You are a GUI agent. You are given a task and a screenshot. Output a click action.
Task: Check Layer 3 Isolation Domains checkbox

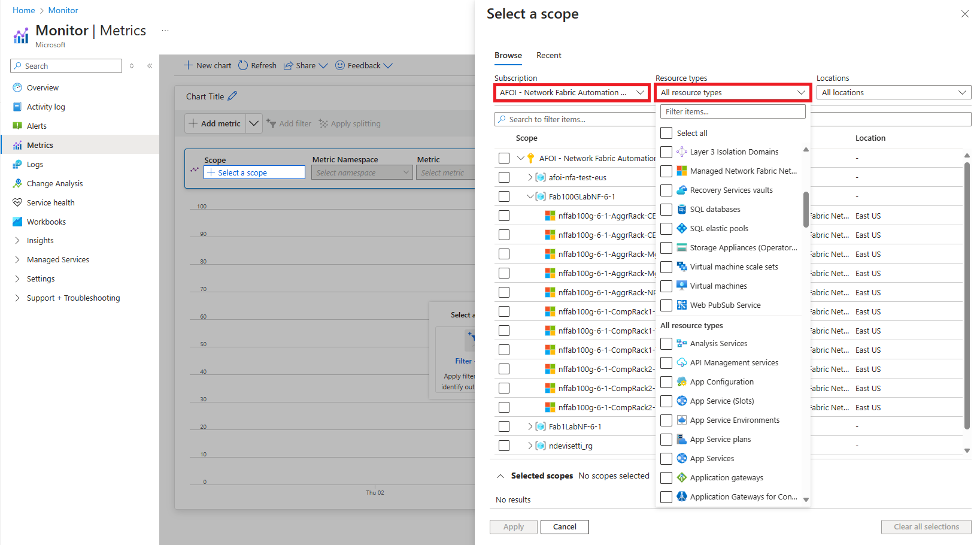click(x=666, y=152)
